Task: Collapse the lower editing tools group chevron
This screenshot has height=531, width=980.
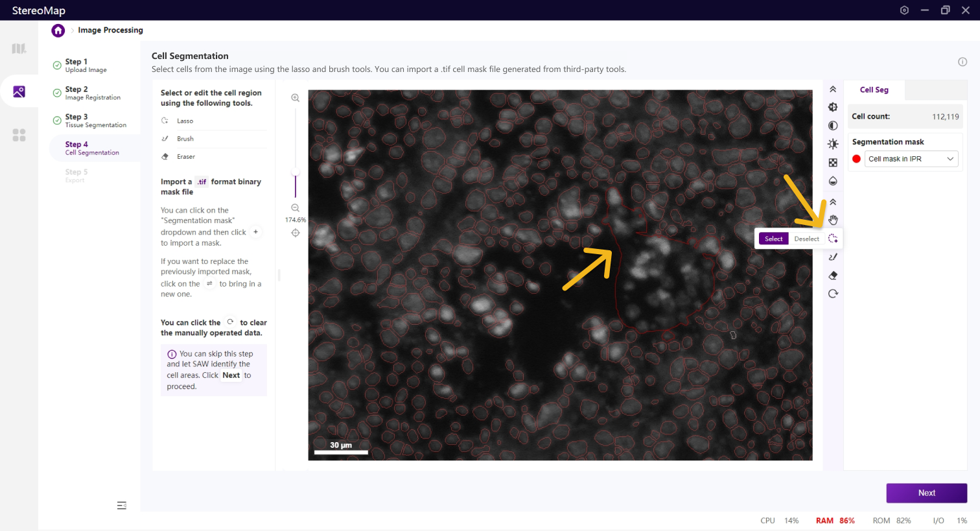Action: click(x=833, y=202)
